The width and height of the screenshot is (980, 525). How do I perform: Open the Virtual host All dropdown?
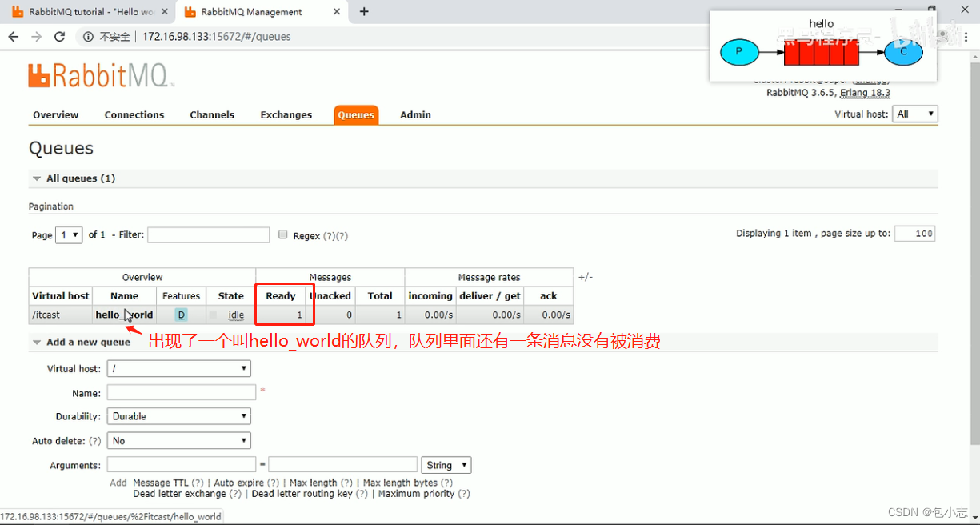[915, 114]
